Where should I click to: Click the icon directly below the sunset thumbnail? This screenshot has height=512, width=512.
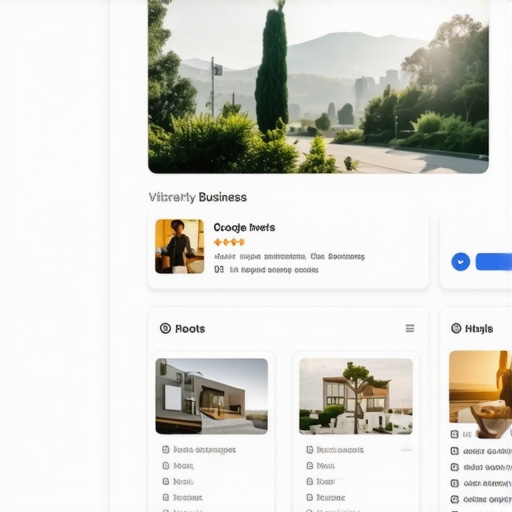point(455,434)
